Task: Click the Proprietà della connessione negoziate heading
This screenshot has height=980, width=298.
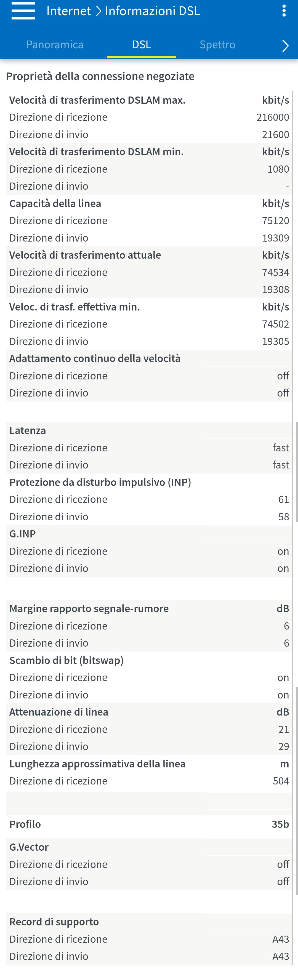Action: coord(100,76)
